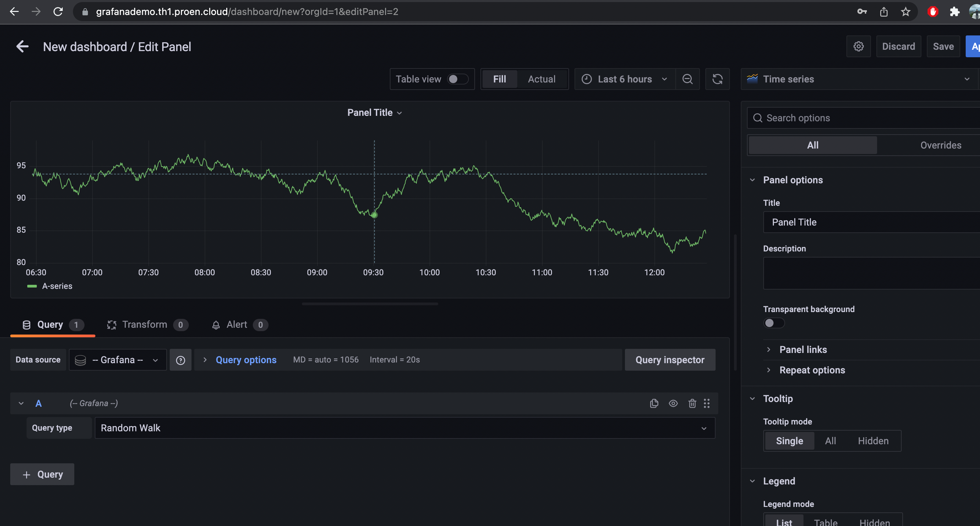Delete query A using the trash icon

coord(692,403)
